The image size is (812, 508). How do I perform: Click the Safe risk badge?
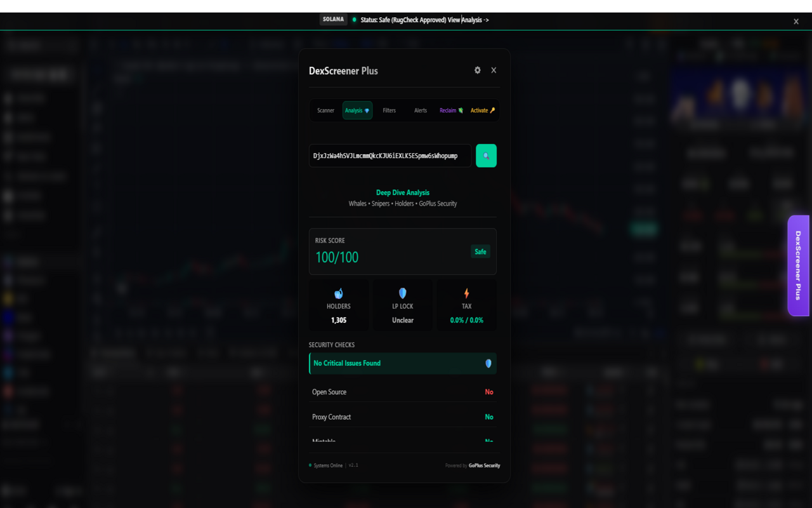pyautogui.click(x=480, y=251)
